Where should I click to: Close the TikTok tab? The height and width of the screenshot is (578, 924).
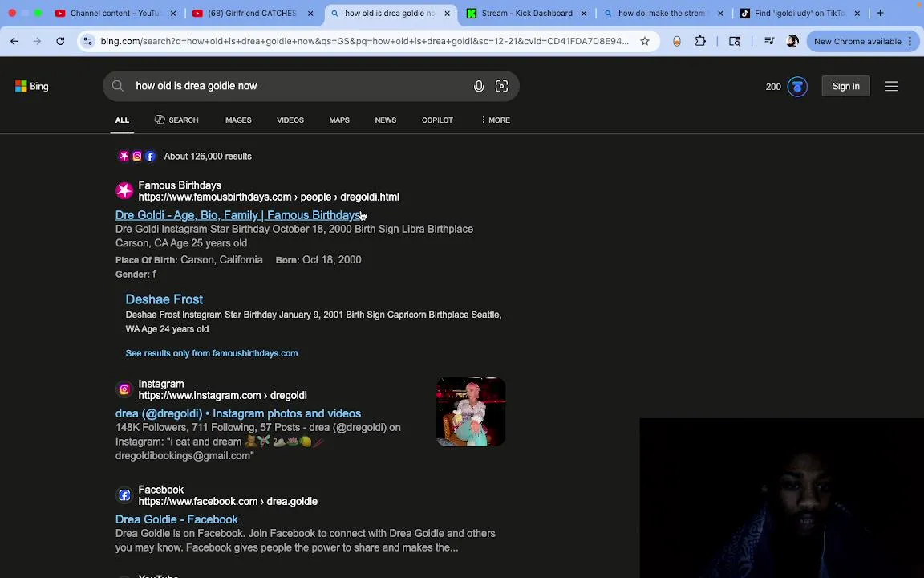pyautogui.click(x=857, y=13)
